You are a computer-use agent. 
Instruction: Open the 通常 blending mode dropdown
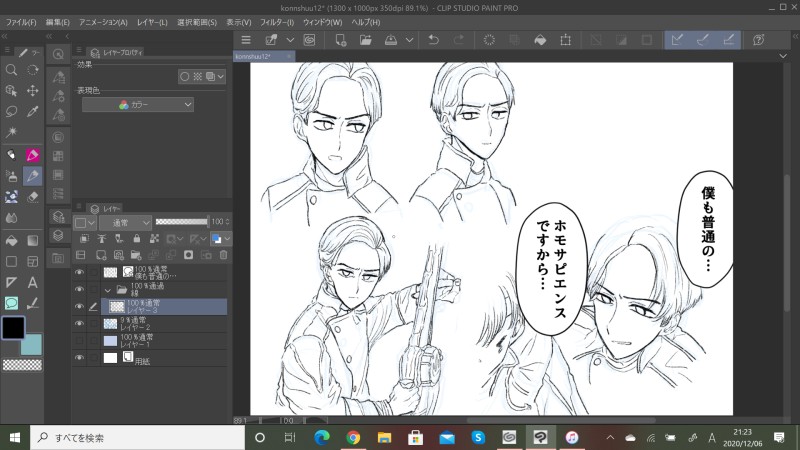coord(126,222)
